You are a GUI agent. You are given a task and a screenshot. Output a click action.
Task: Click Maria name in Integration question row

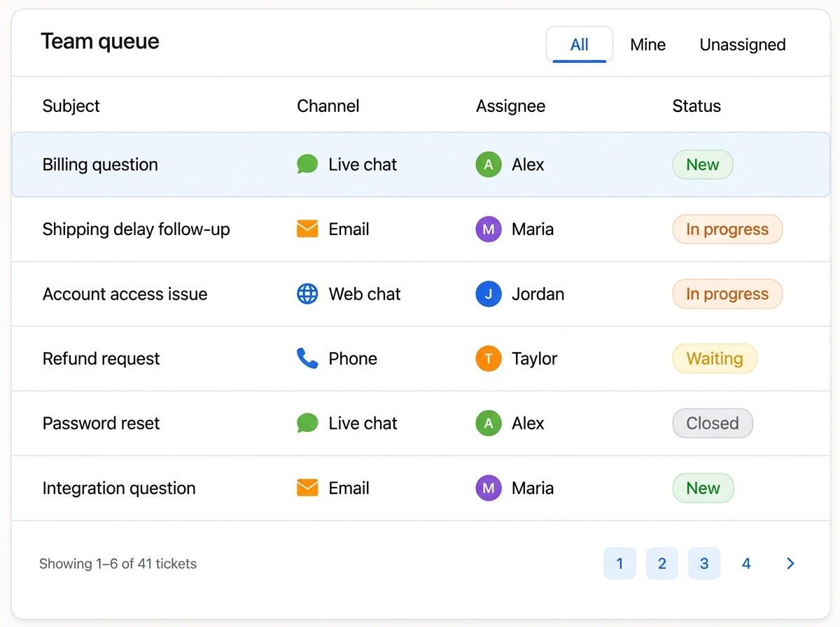[533, 488]
